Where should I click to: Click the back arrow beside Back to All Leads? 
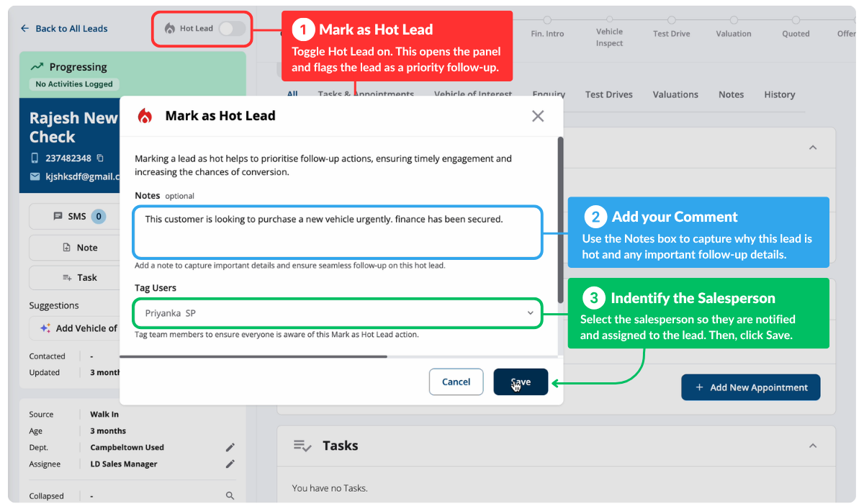coord(24,29)
